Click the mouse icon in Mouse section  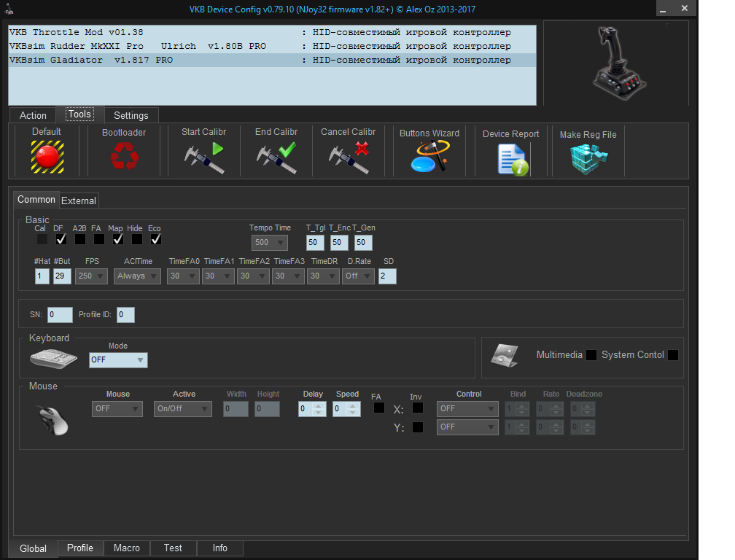53,420
